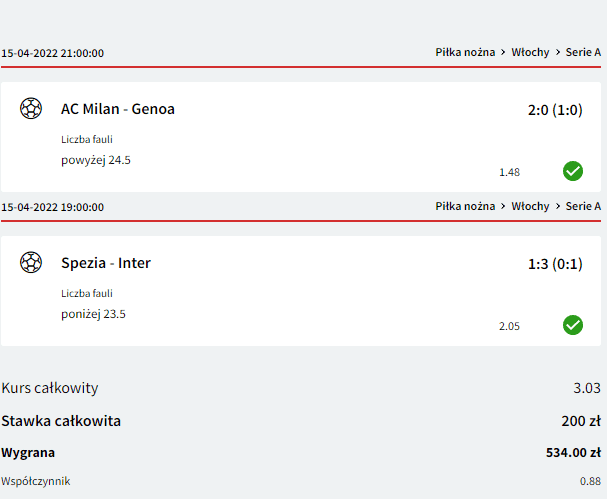The width and height of the screenshot is (607, 499).
Task: Click the football icon beside AC Milan - Genoa
Action: point(31,108)
